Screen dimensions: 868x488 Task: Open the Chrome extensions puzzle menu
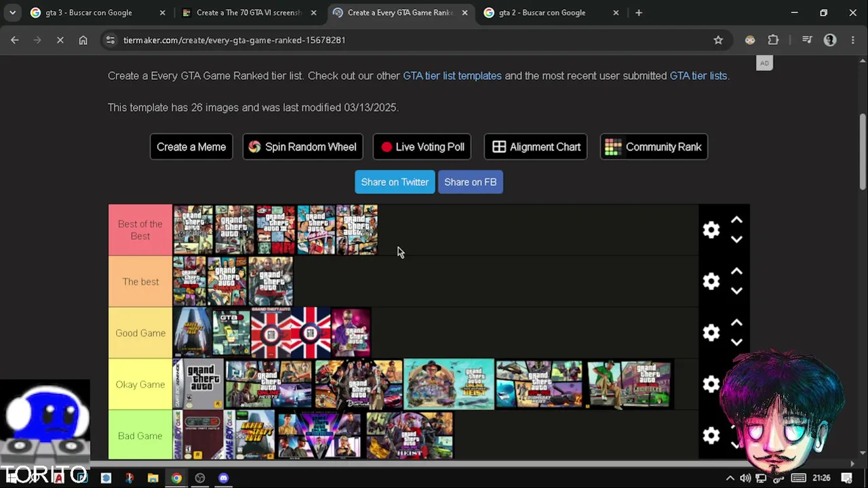click(x=773, y=40)
